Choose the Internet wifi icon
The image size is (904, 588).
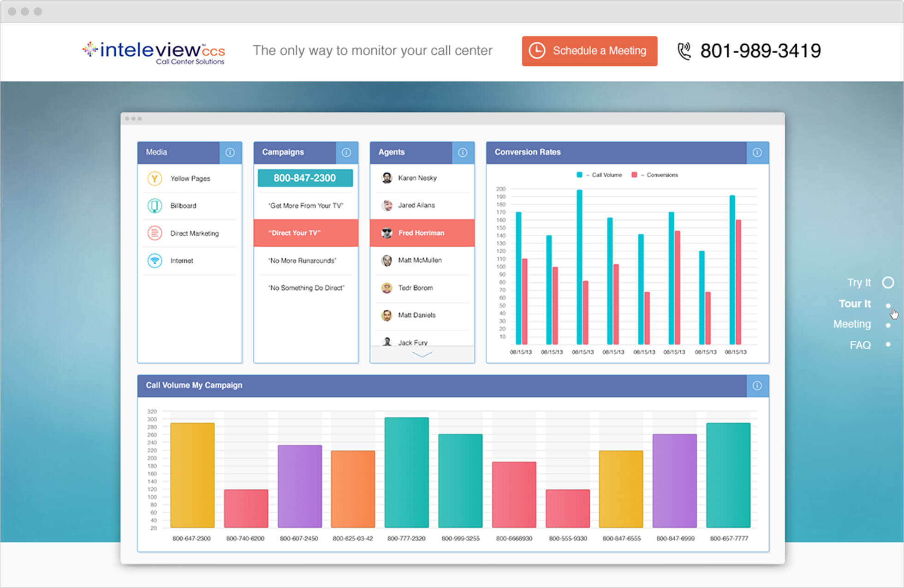tap(155, 261)
